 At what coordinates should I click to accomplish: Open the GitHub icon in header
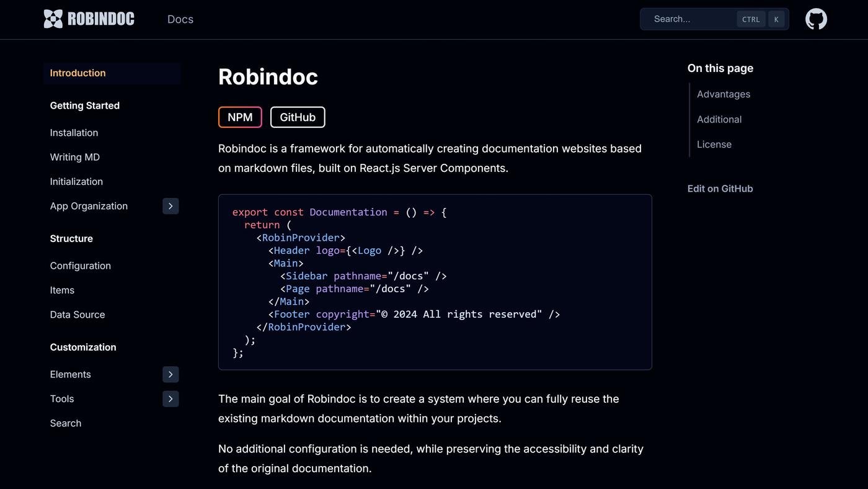(816, 19)
